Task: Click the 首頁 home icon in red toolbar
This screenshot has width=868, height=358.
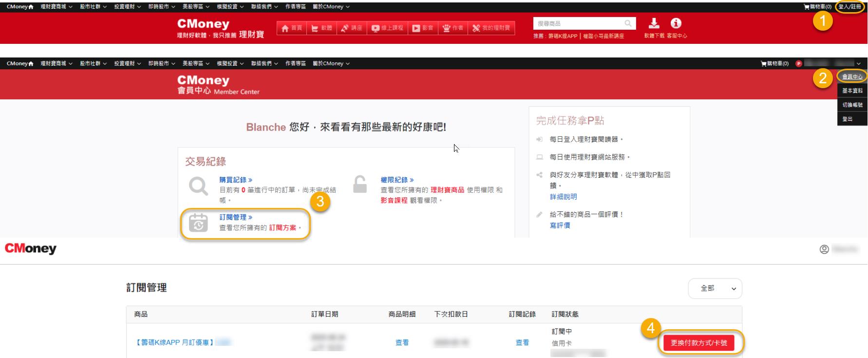Action: [x=285, y=28]
